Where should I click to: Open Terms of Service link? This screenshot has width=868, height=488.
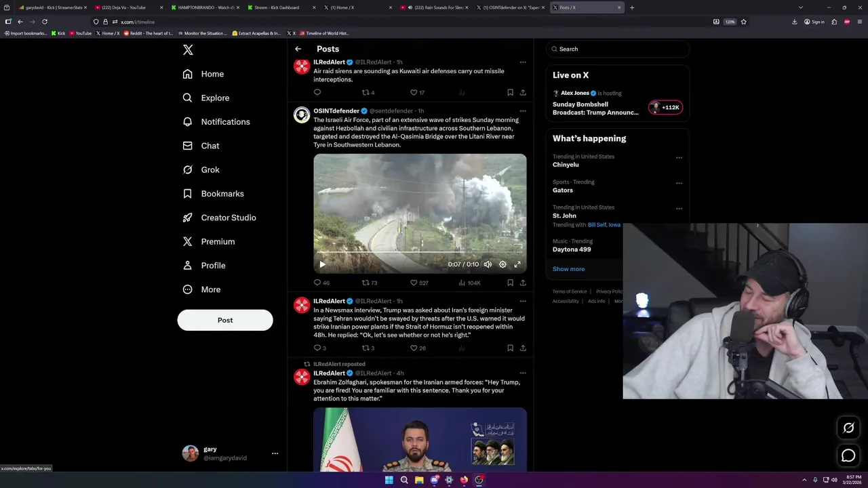pyautogui.click(x=570, y=291)
